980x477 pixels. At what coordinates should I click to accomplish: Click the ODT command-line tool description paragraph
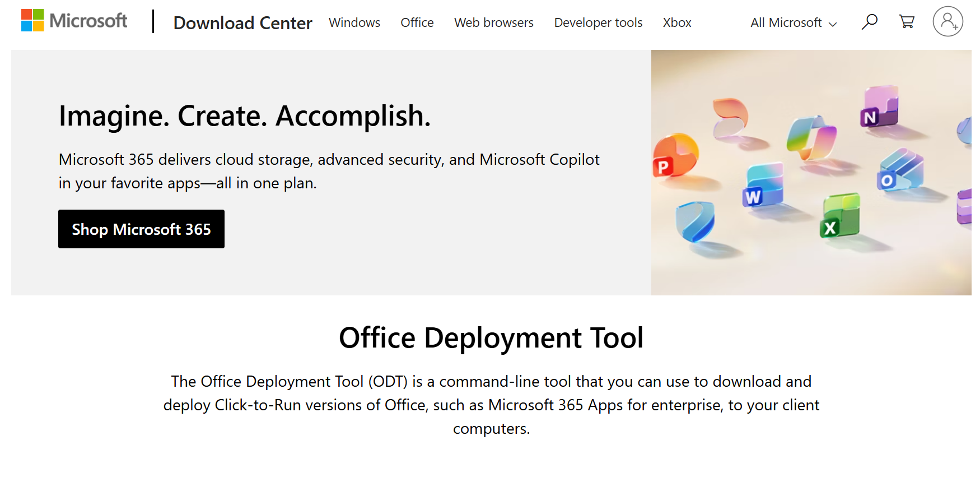click(x=491, y=405)
